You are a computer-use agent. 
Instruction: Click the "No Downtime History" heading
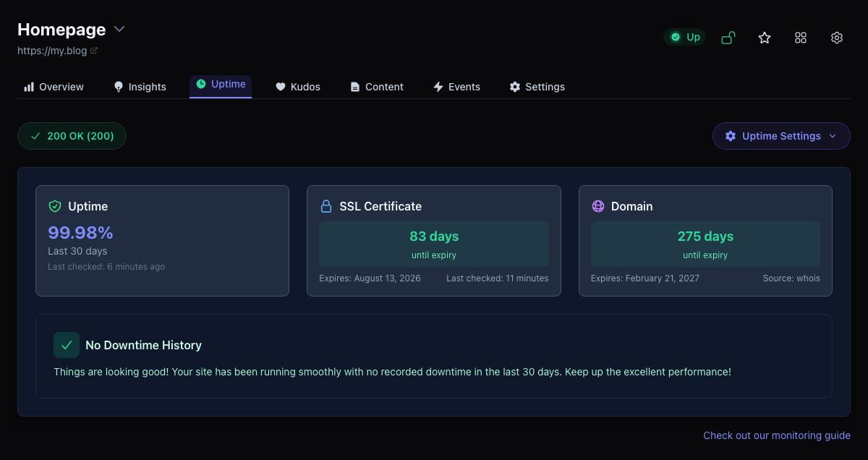coord(143,345)
